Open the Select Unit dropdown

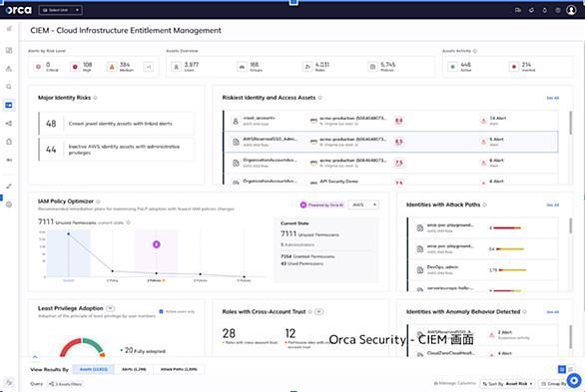tap(61, 10)
